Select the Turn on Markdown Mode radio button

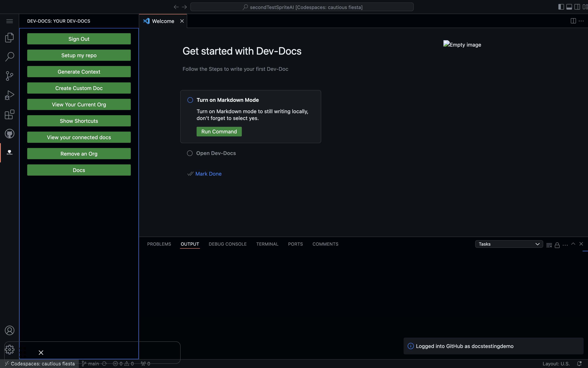190,100
